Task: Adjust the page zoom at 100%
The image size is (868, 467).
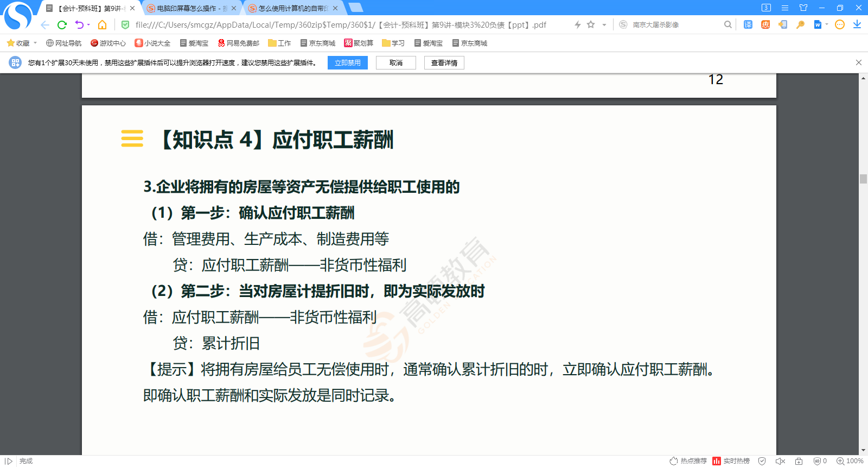Action: pyautogui.click(x=850, y=461)
